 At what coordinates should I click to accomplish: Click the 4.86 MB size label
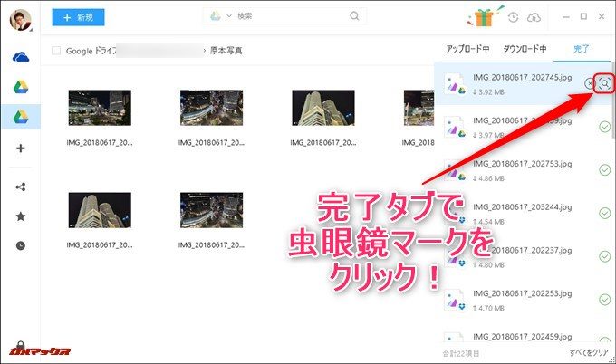pyautogui.click(x=488, y=178)
